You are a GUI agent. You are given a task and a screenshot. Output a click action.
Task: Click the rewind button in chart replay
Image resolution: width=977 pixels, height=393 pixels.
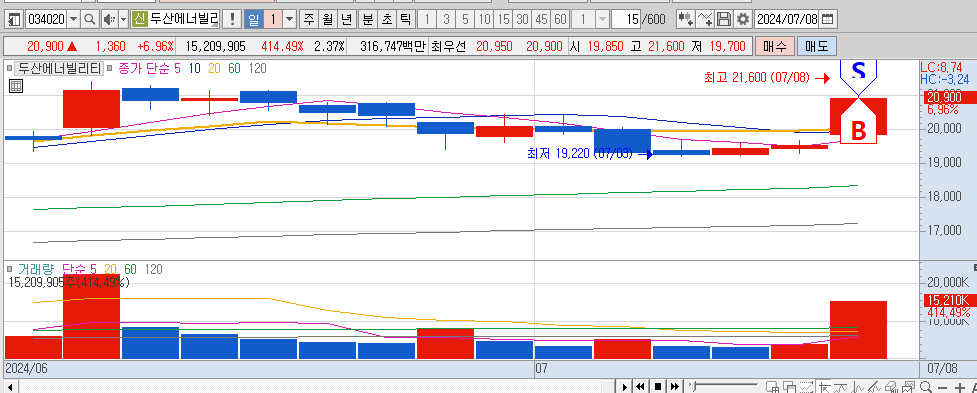click(x=640, y=387)
